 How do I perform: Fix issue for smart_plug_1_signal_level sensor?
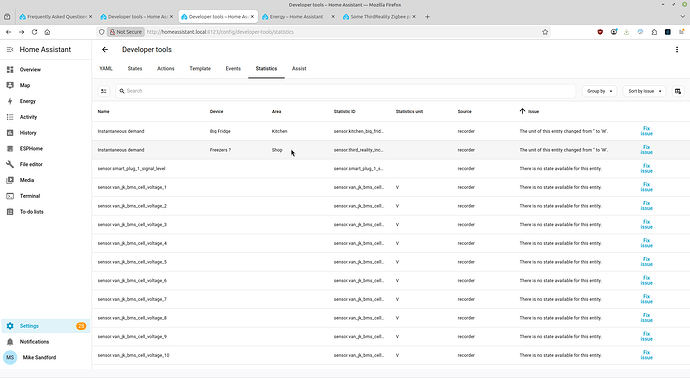pos(646,169)
